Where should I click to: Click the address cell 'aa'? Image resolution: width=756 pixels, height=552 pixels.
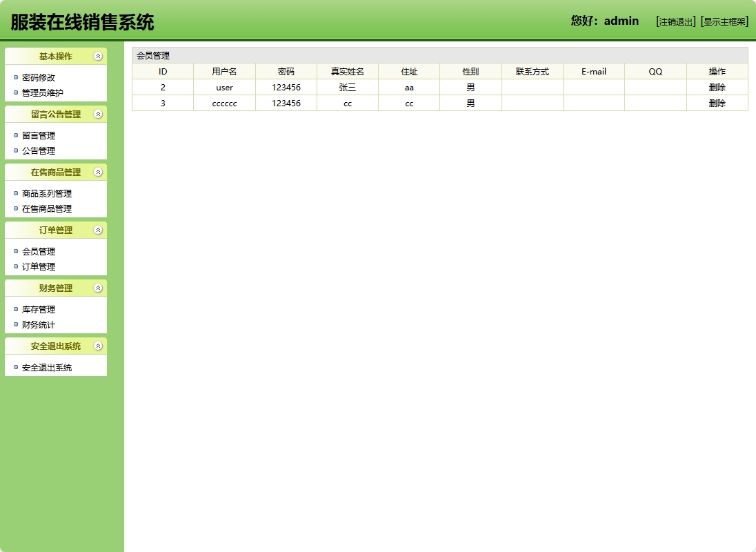pyautogui.click(x=409, y=87)
